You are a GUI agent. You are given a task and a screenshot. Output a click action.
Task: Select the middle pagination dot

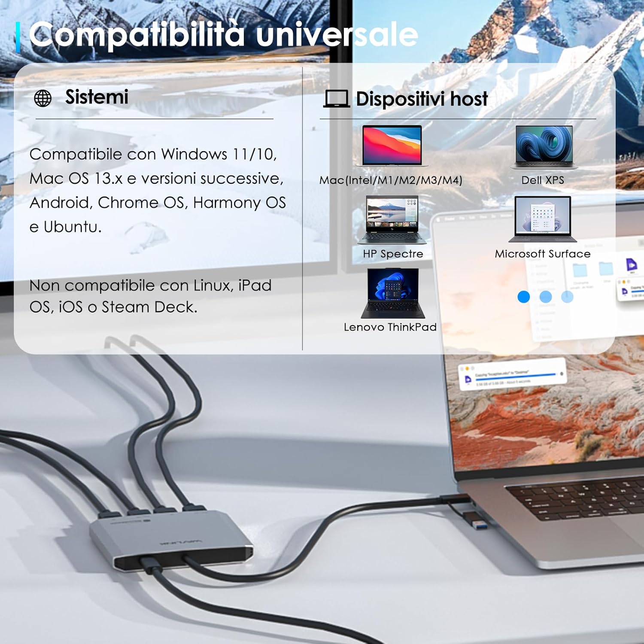pyautogui.click(x=546, y=297)
